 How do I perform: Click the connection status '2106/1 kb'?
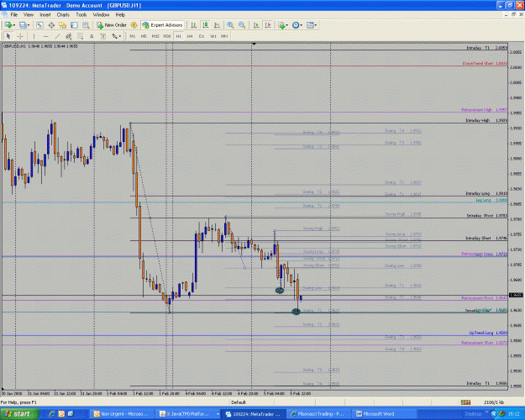[x=494, y=402]
